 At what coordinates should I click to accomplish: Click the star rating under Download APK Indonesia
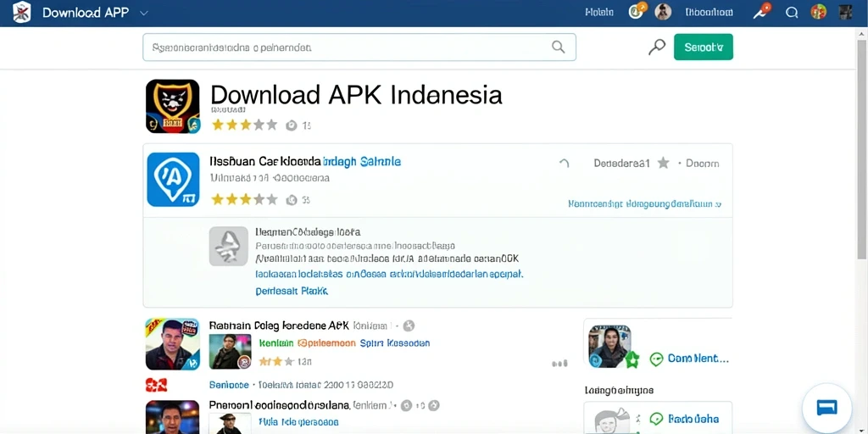pyautogui.click(x=245, y=125)
